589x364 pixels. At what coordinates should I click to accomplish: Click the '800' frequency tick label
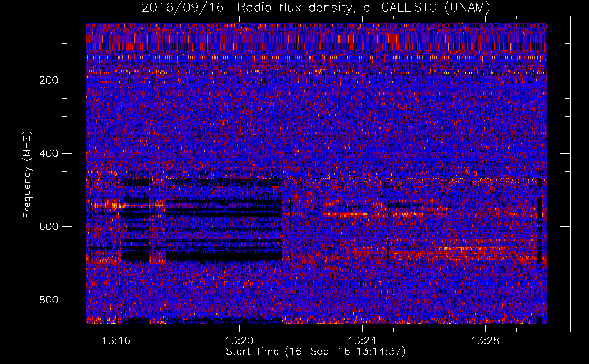coord(49,300)
